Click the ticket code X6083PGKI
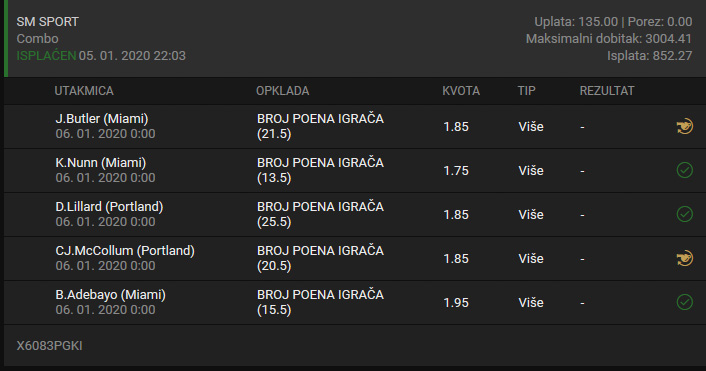 point(50,346)
